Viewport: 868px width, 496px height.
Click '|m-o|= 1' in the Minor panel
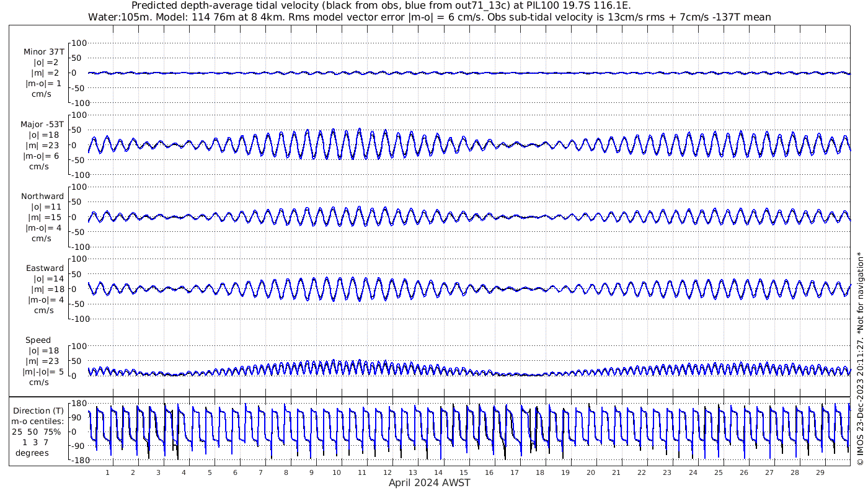43,84
